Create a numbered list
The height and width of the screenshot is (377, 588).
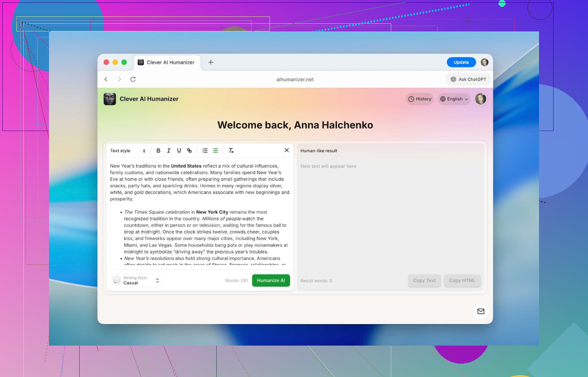click(x=205, y=151)
